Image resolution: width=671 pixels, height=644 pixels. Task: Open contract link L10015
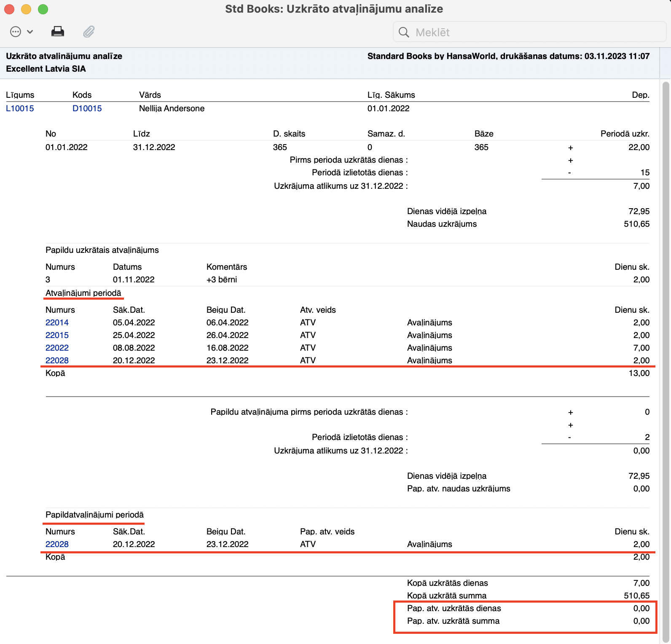(x=20, y=108)
